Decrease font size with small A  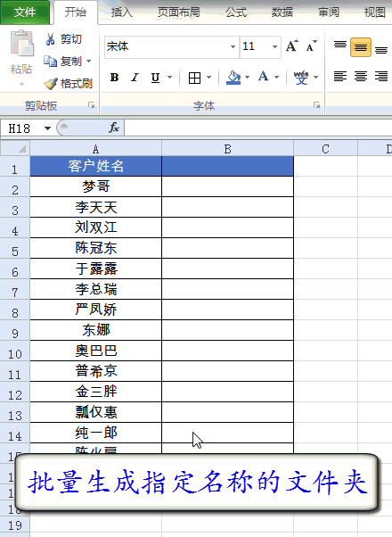click(x=312, y=45)
